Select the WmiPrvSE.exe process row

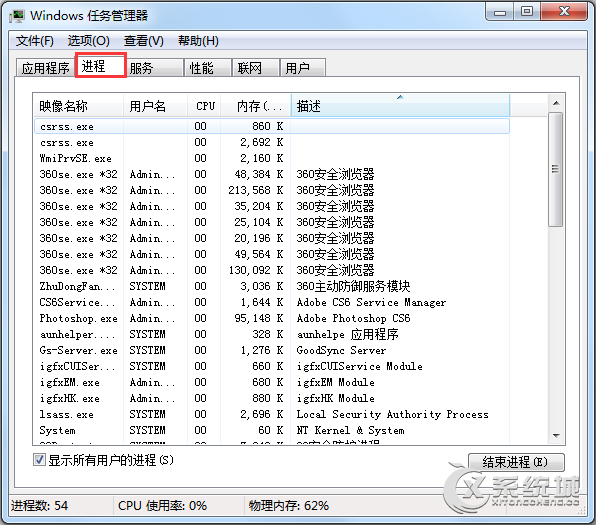pyautogui.click(x=272, y=158)
